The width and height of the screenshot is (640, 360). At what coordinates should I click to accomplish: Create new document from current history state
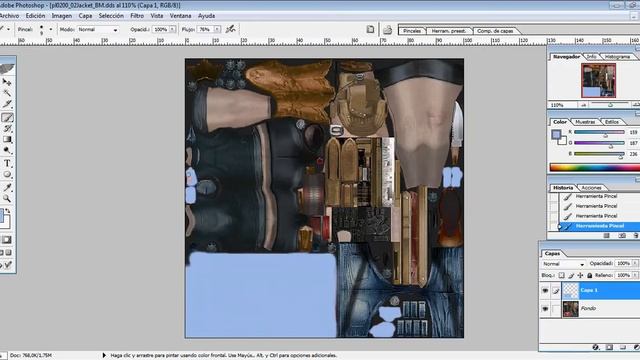pyautogui.click(x=607, y=236)
